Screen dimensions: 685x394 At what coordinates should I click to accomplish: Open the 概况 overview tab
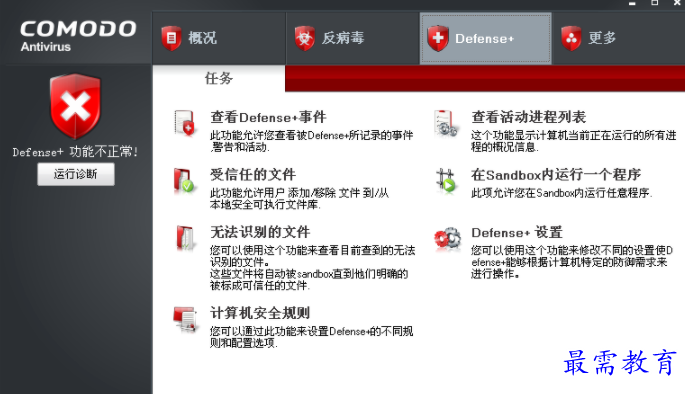[219, 38]
